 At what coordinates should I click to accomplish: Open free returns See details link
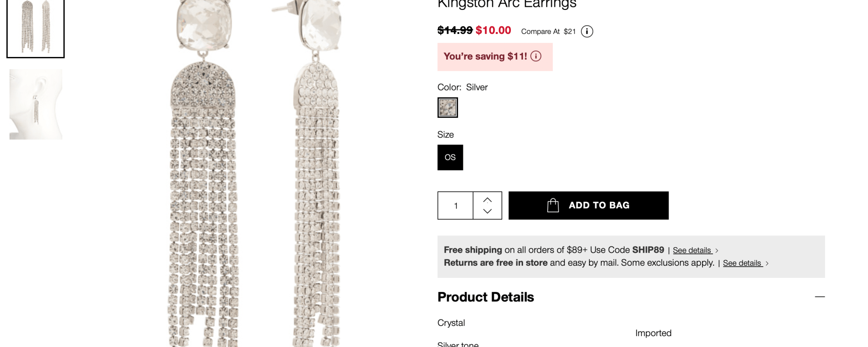coord(742,263)
